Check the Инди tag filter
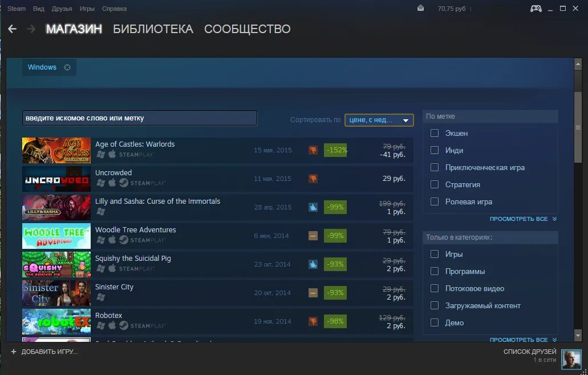The height and width of the screenshot is (375, 588). pyautogui.click(x=435, y=150)
